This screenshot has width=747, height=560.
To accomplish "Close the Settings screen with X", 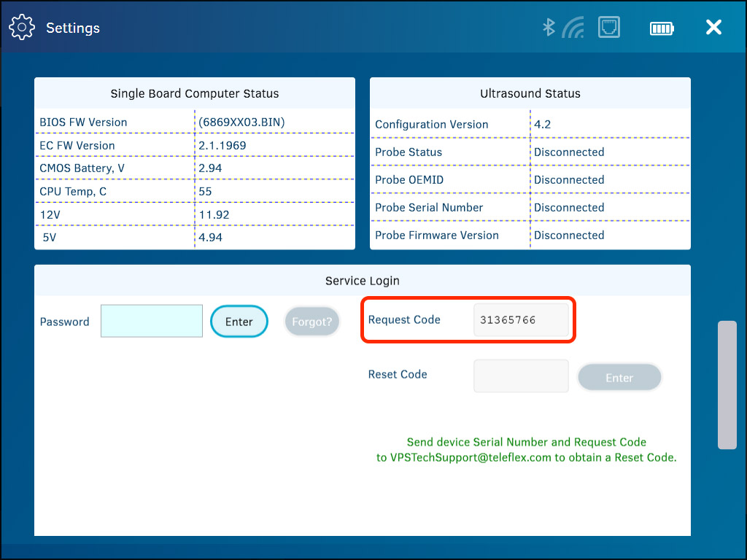I will (713, 28).
